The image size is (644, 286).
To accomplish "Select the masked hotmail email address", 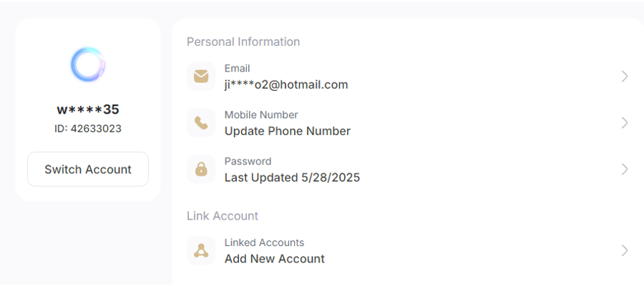I will click(x=286, y=85).
